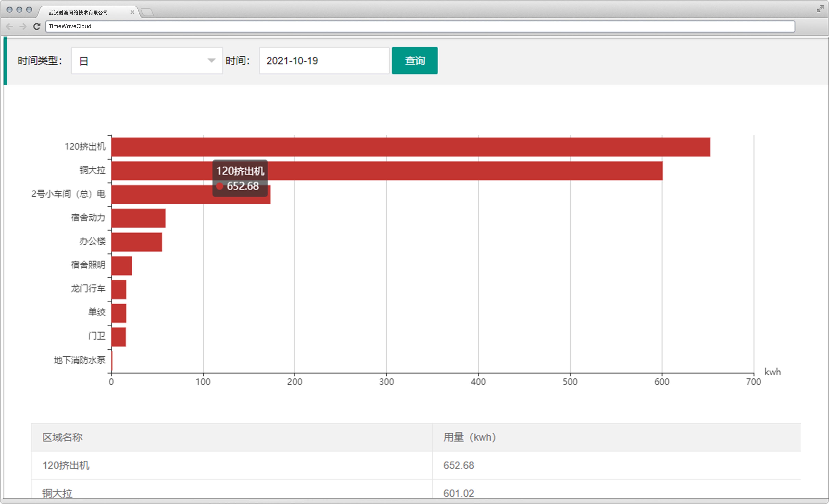
Task: Close the 武汉时波网络技术有限公司 tab
Action: pyautogui.click(x=132, y=12)
